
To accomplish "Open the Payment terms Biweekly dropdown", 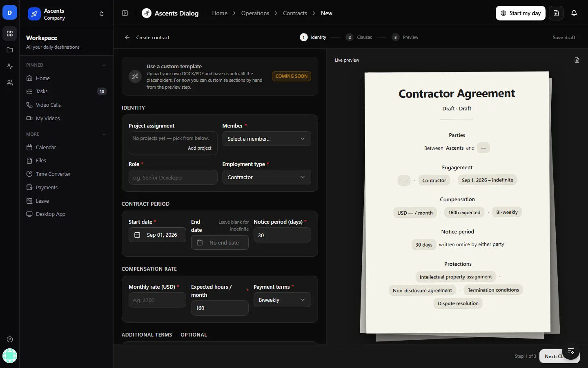I will [x=282, y=300].
